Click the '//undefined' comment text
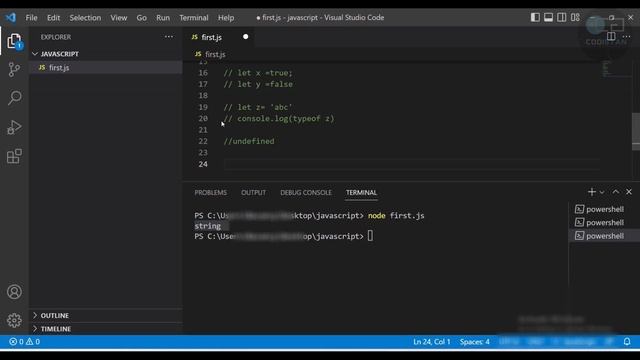640x360 pixels. point(249,141)
